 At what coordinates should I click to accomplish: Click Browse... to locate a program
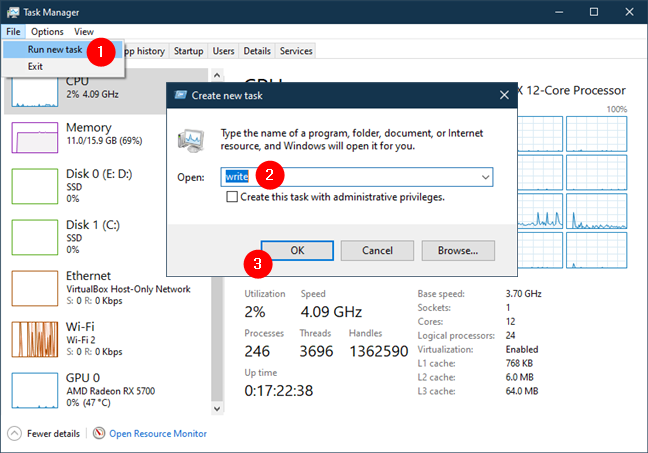pos(458,250)
